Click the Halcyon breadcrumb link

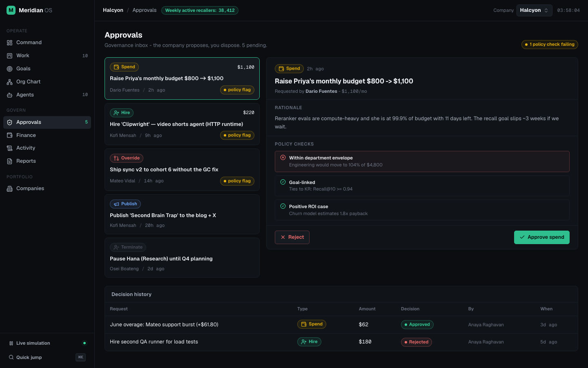tap(113, 10)
